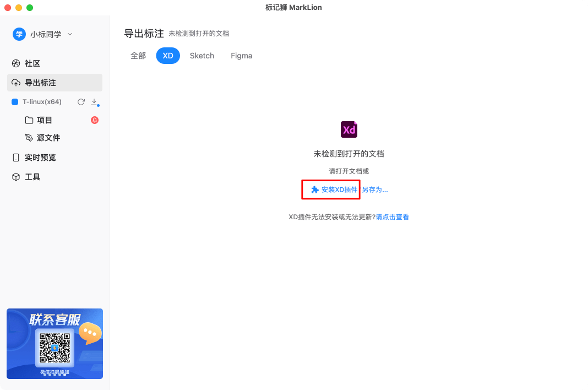Click the cloud upload icon beside 导出标注
Viewport: 588px width, 390px height.
[16, 83]
